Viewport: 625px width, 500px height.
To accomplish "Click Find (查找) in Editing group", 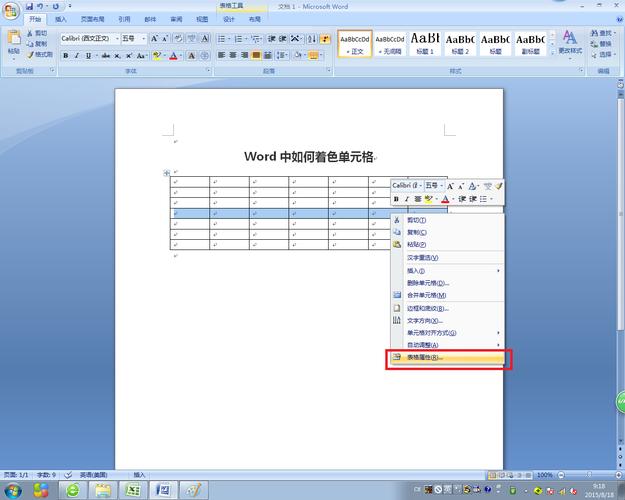I will [602, 33].
